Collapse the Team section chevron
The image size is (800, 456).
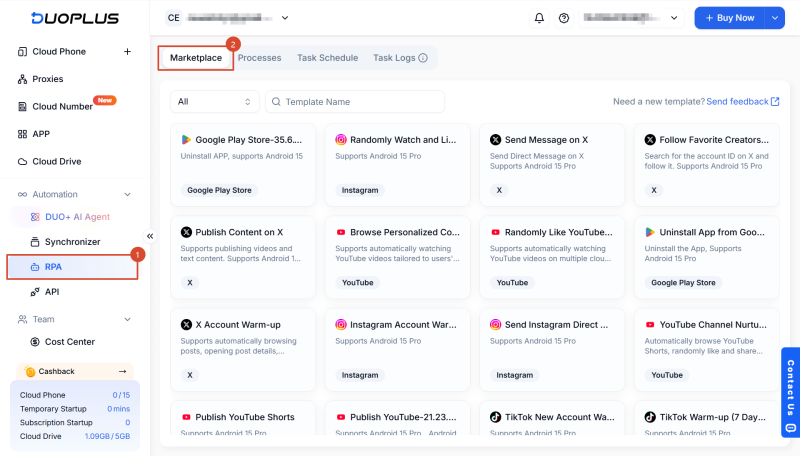127,319
